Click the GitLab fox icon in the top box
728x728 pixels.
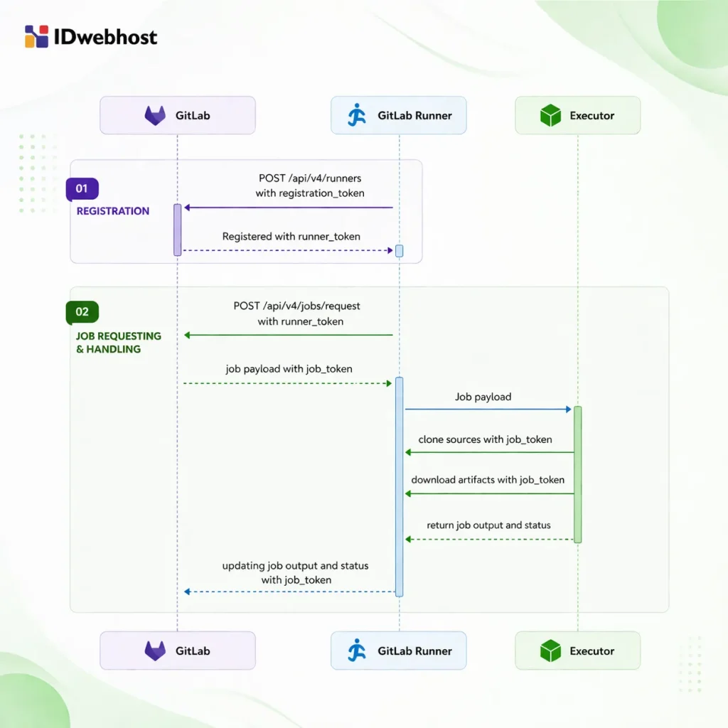[155, 116]
